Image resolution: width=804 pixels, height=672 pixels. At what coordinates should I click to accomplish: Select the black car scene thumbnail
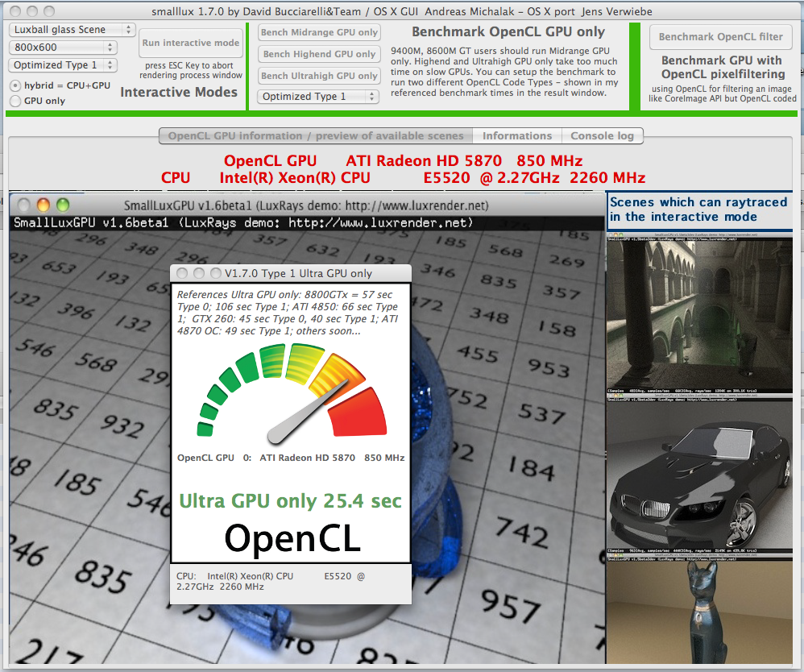pyautogui.click(x=699, y=474)
